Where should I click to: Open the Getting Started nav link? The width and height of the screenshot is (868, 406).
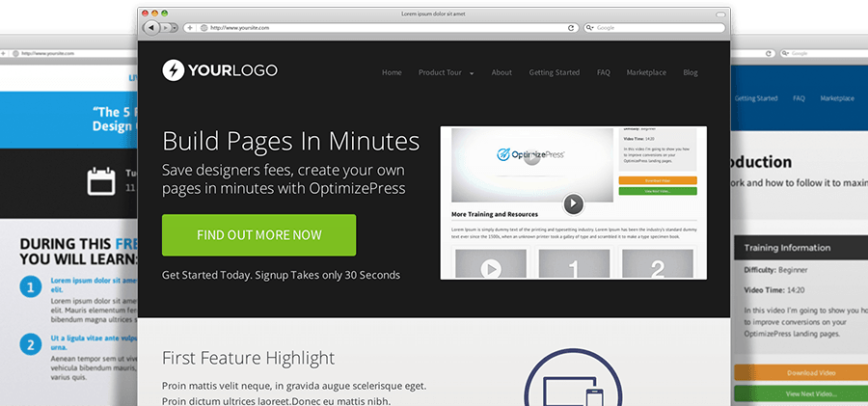coord(555,72)
